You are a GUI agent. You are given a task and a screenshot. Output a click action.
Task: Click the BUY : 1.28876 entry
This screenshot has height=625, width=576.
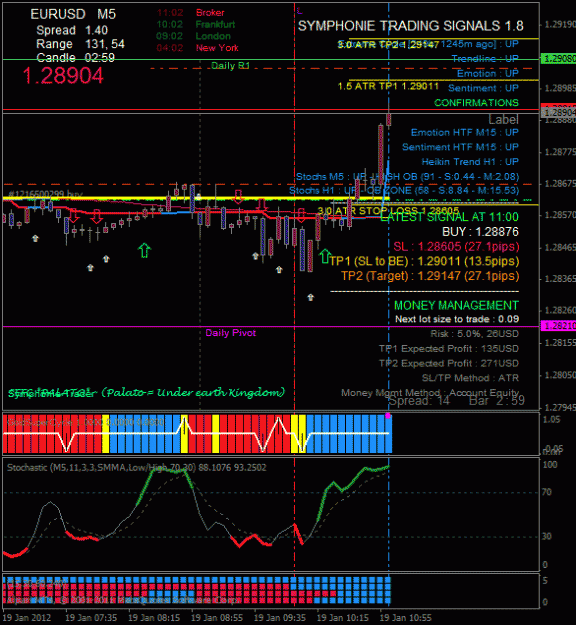pos(480,232)
